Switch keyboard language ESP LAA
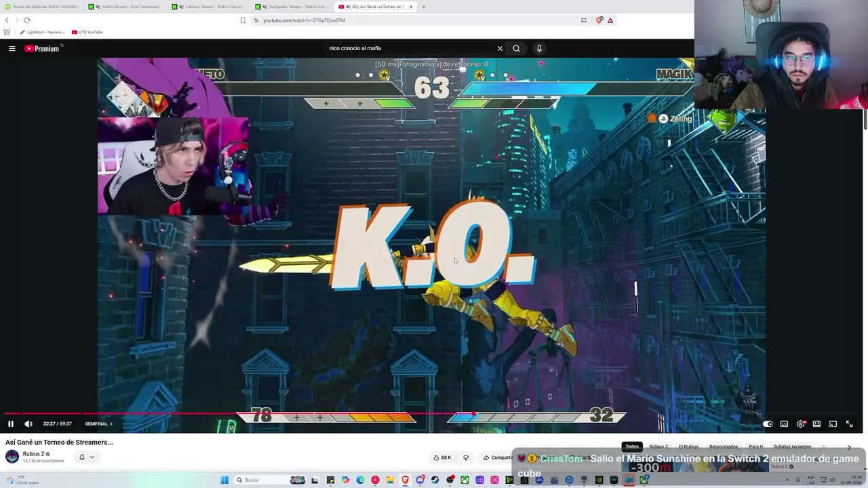 [811, 480]
